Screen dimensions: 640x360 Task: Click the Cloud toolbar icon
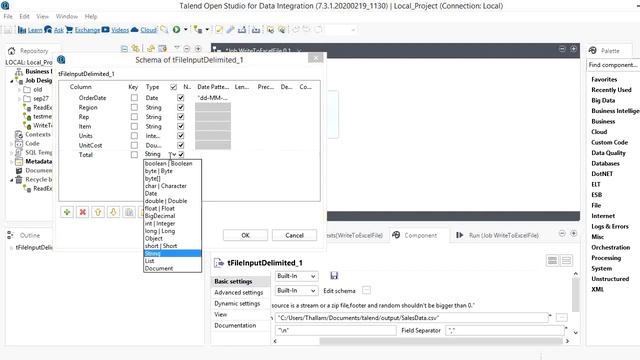point(135,29)
